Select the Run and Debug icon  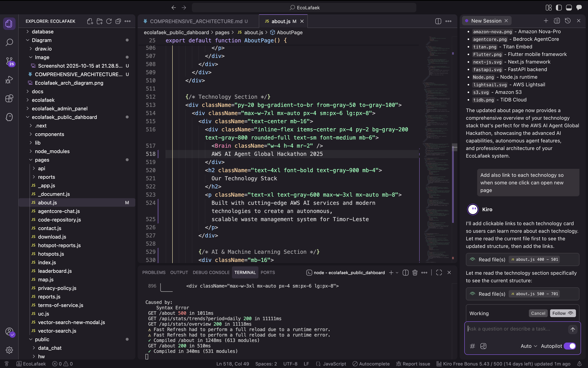pos(9,80)
